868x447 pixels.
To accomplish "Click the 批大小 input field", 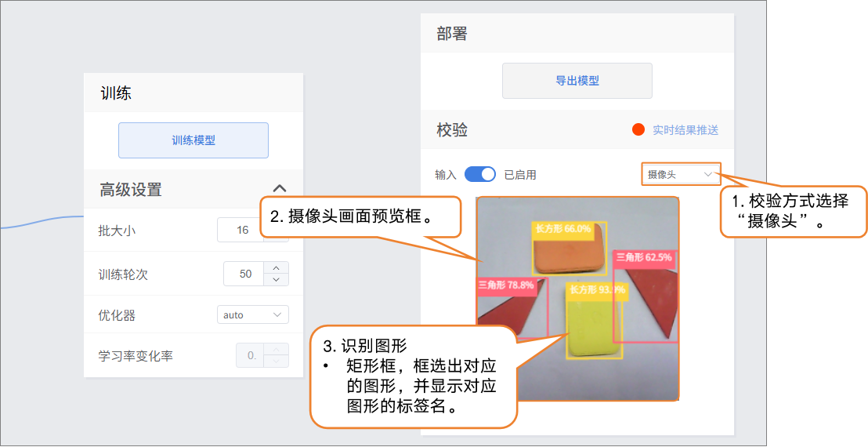I will point(242,230).
